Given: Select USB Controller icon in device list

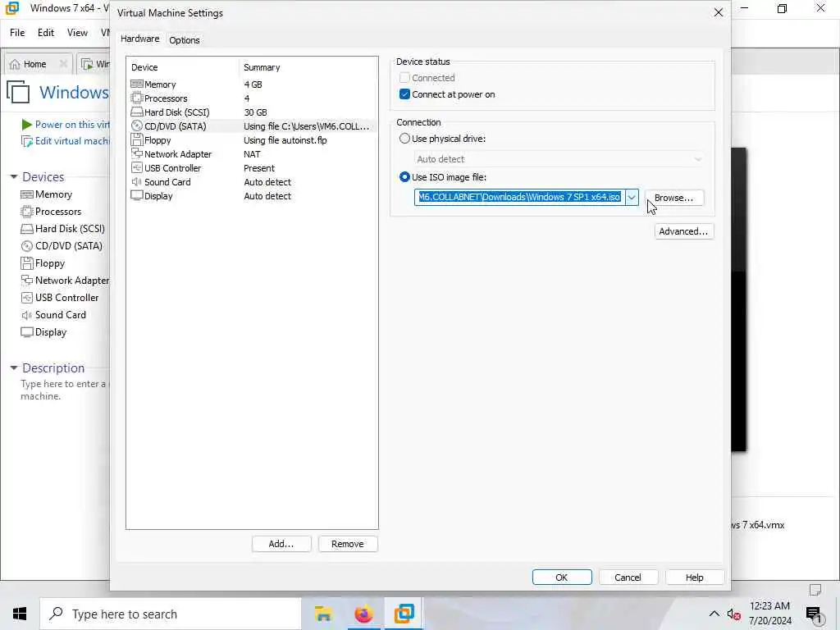Looking at the screenshot, I should [x=137, y=167].
